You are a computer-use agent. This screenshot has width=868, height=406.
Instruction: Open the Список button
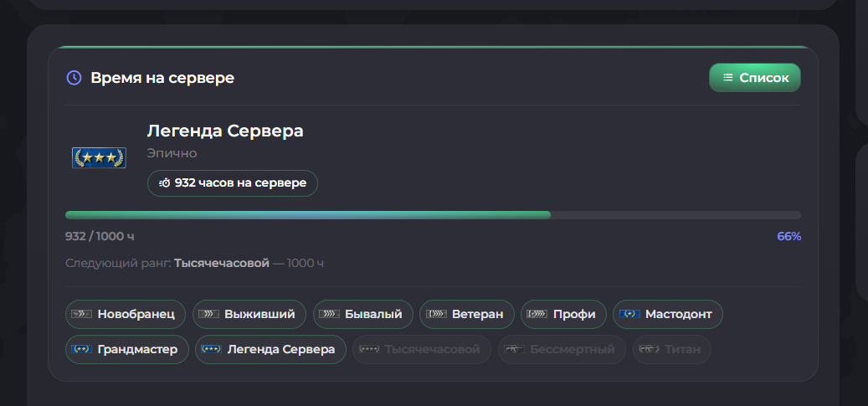(x=754, y=78)
